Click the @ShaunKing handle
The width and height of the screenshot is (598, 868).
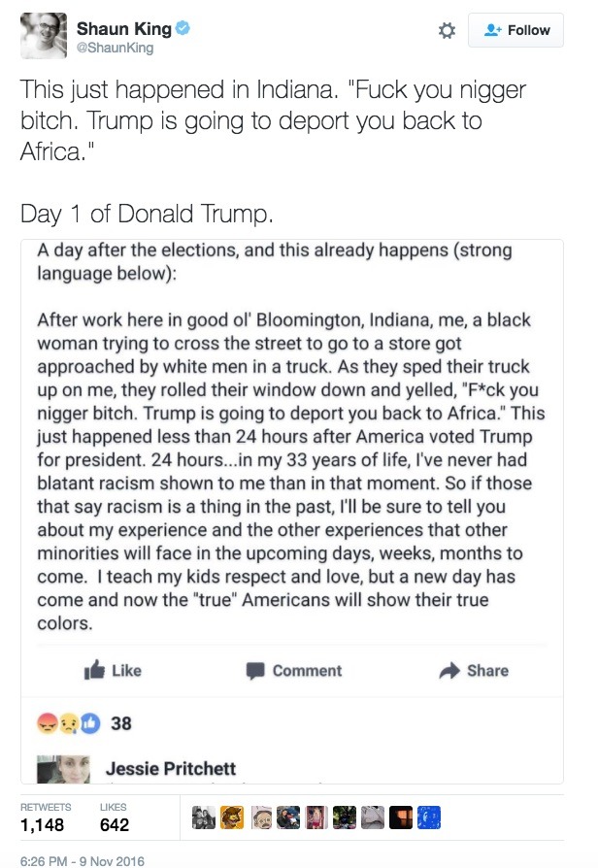(115, 48)
